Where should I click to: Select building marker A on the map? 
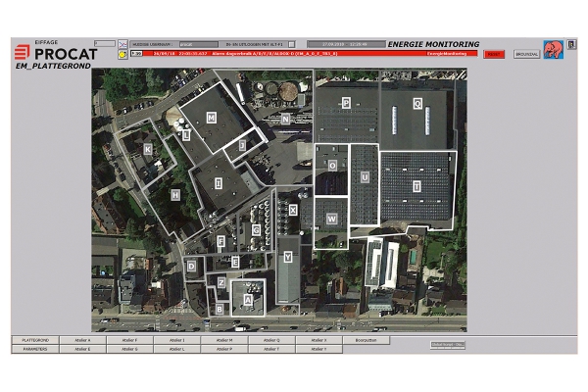tap(248, 300)
